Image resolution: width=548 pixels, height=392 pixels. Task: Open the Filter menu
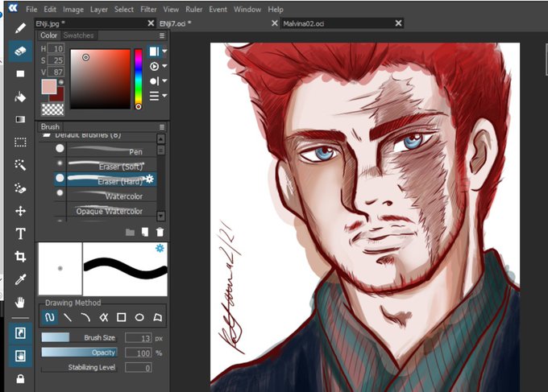point(148,10)
